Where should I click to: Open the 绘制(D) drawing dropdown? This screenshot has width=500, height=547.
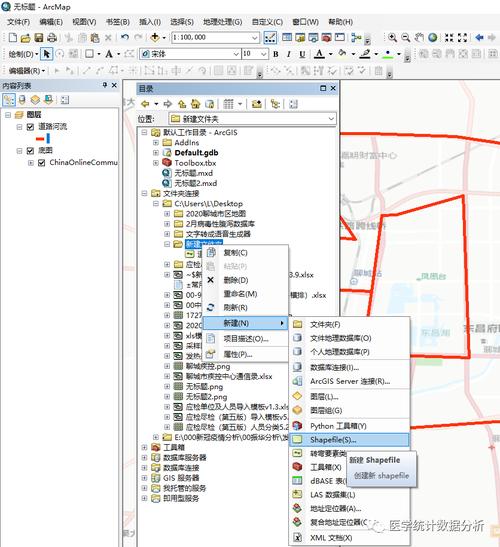[x=23, y=54]
